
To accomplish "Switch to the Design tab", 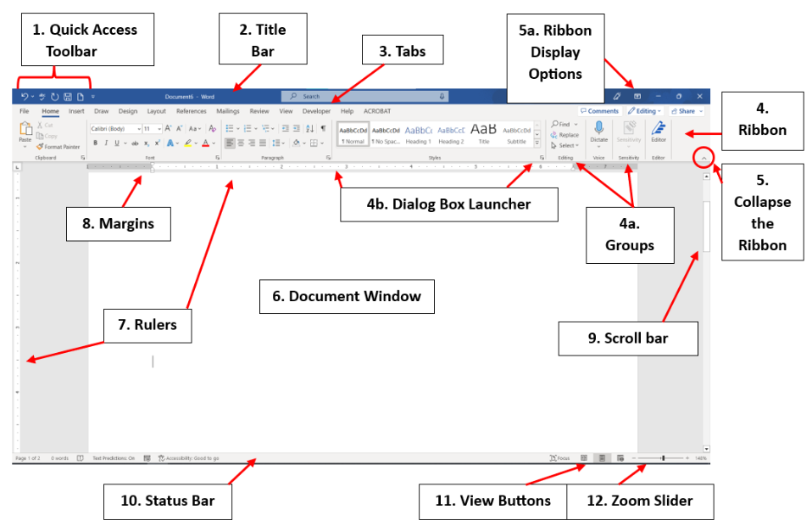I will click(x=128, y=111).
